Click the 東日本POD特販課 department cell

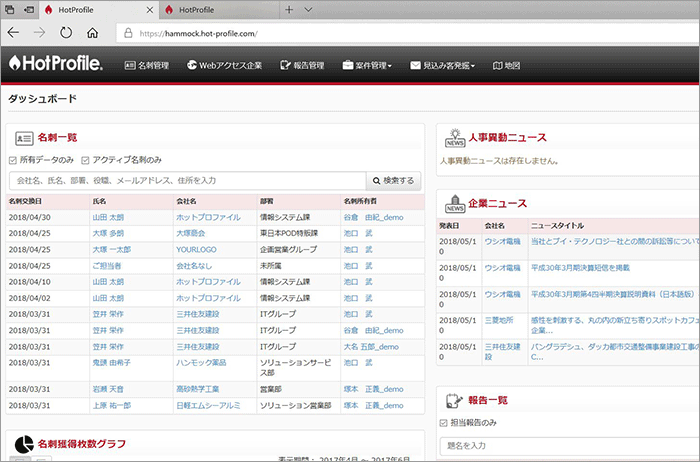[289, 233]
